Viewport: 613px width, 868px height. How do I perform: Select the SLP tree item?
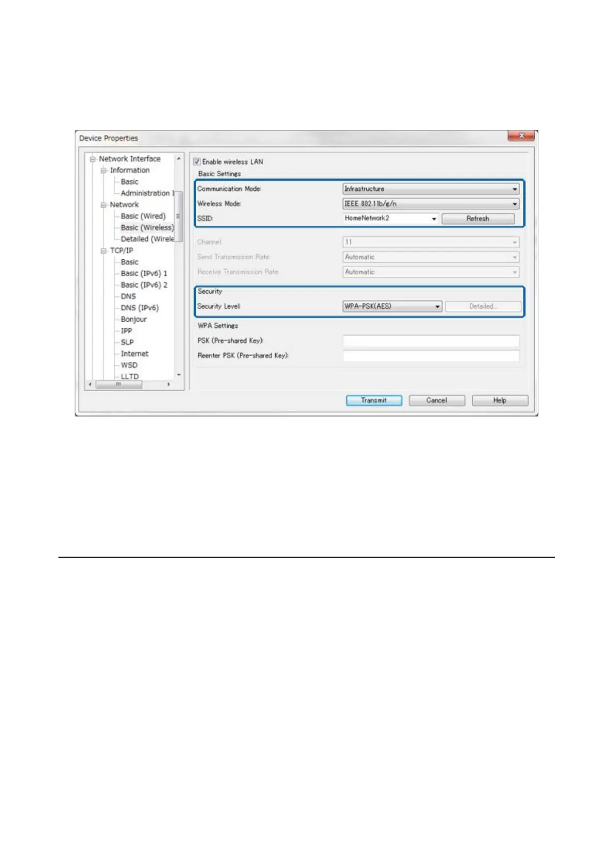click(x=127, y=342)
